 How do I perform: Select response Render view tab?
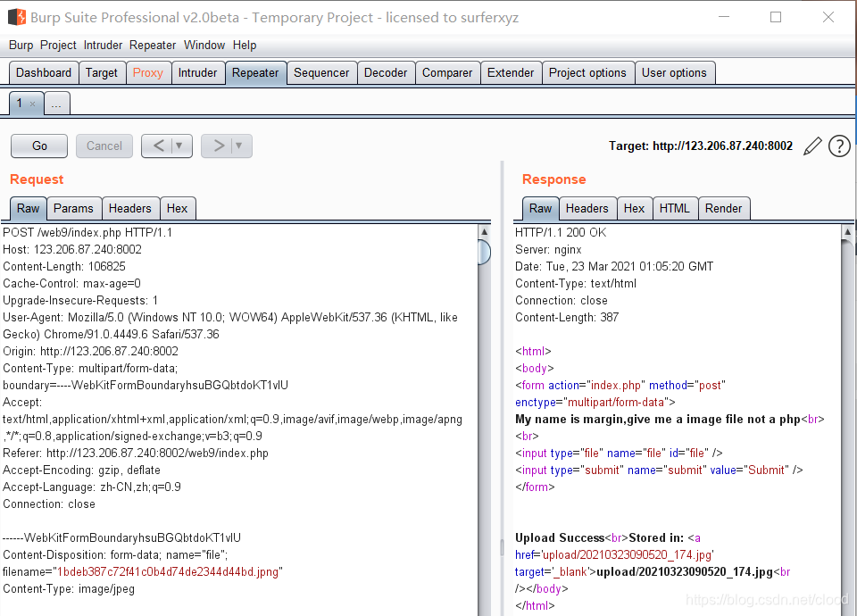(x=724, y=208)
